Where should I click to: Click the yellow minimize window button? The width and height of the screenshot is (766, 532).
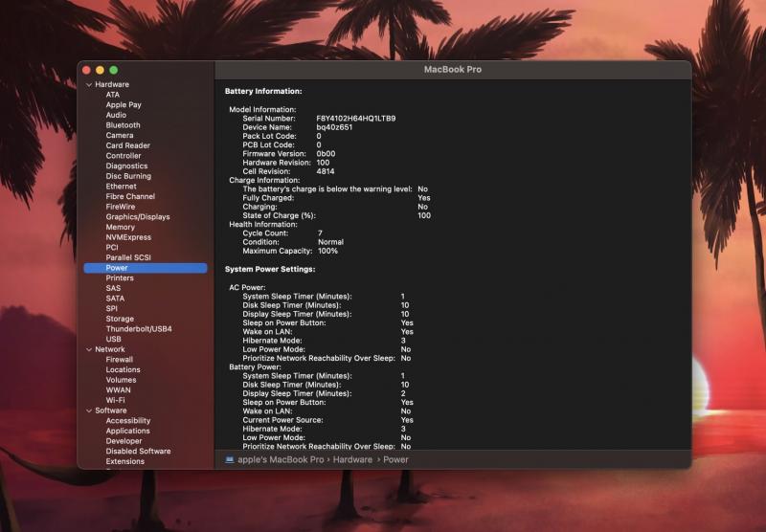pos(101,70)
